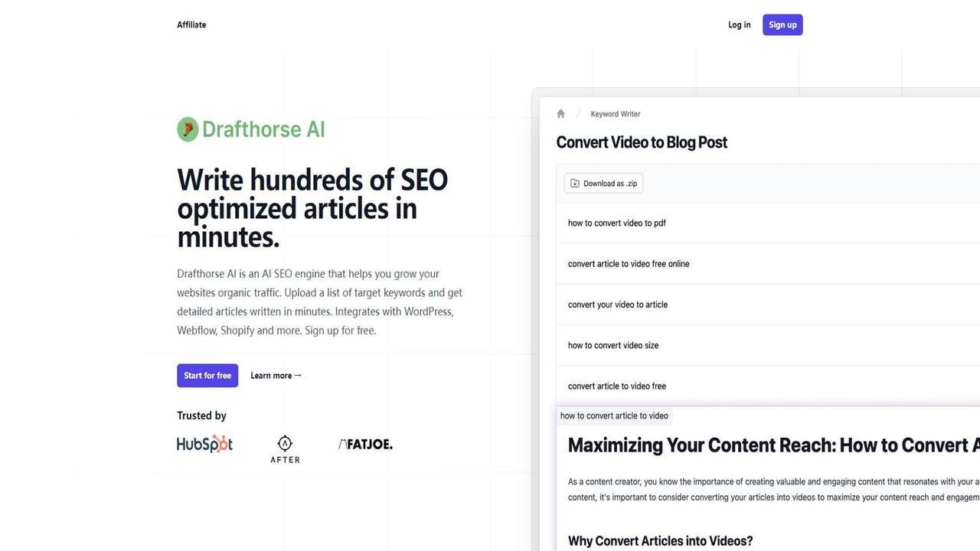This screenshot has width=980, height=551.
Task: Open 'convert article to video free' row
Action: (x=768, y=386)
